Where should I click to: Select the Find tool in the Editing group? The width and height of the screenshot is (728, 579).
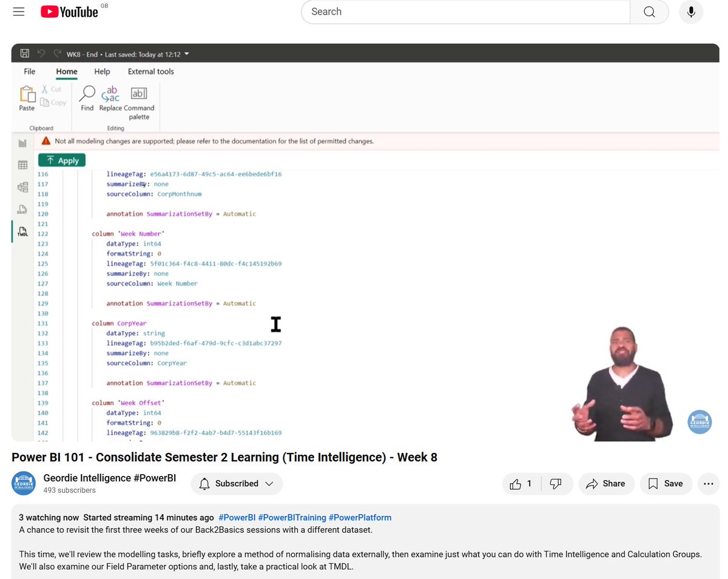tap(86, 99)
